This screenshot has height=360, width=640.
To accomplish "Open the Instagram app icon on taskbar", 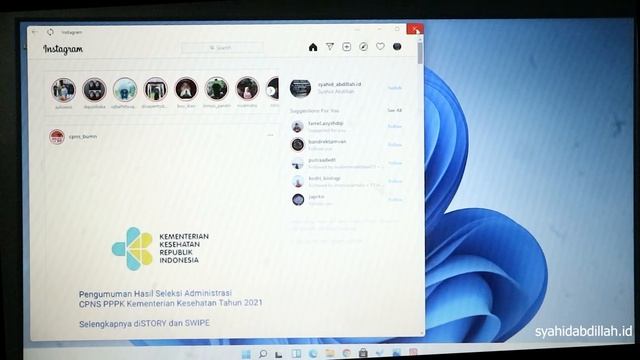I will (x=413, y=353).
